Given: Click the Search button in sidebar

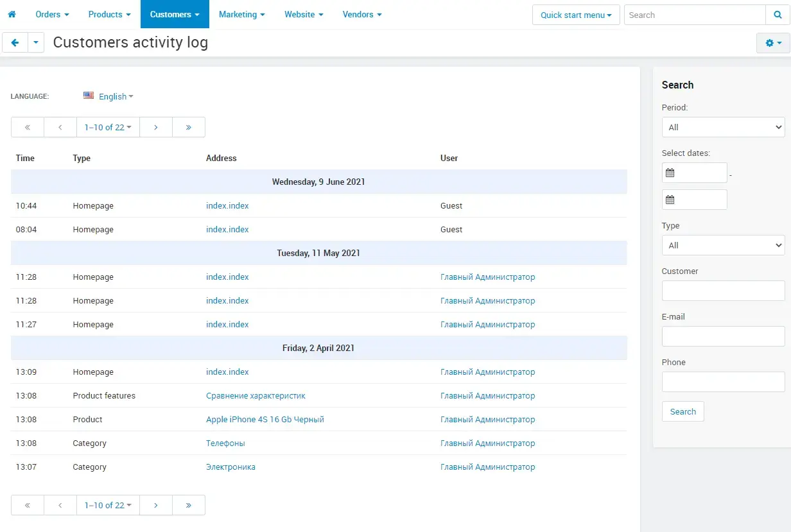Looking at the screenshot, I should pyautogui.click(x=682, y=411).
